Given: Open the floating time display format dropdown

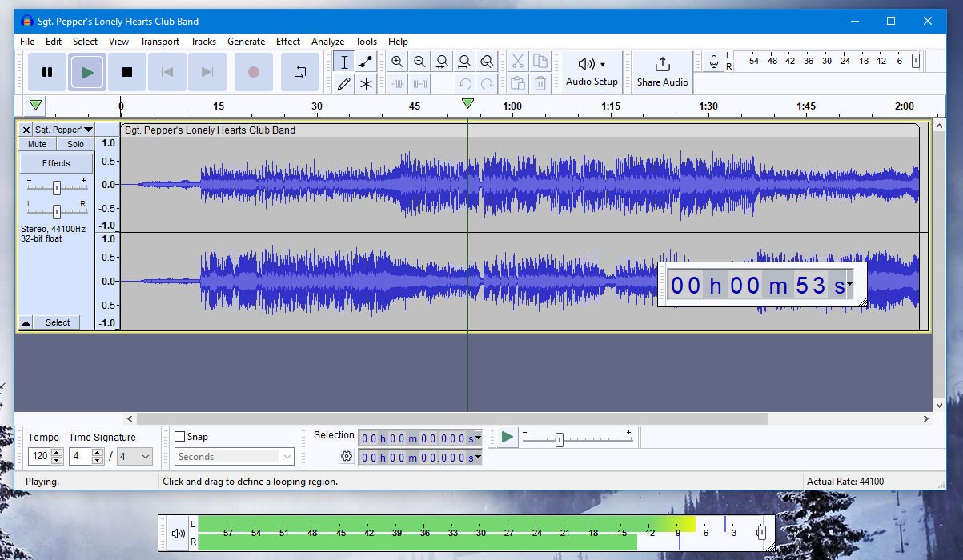Looking at the screenshot, I should 849,284.
